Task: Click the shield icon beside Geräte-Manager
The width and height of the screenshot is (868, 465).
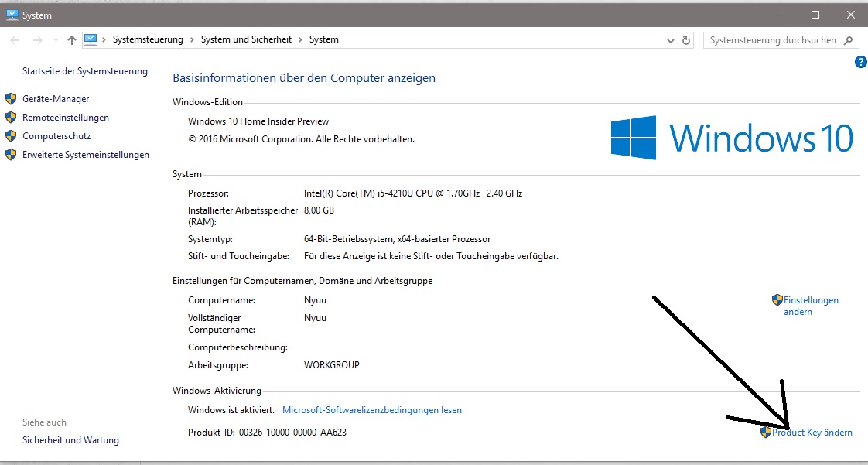Action: point(11,99)
